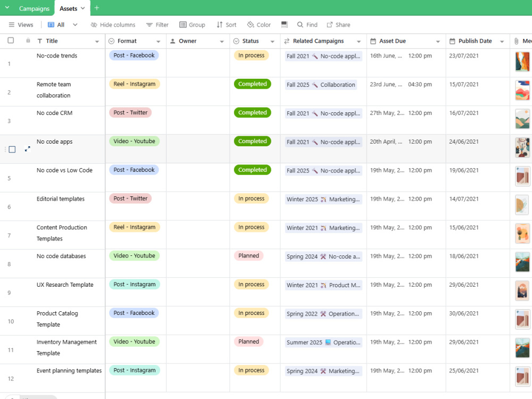
Task: Click the Asset Due calendar icon
Action: [x=373, y=41]
